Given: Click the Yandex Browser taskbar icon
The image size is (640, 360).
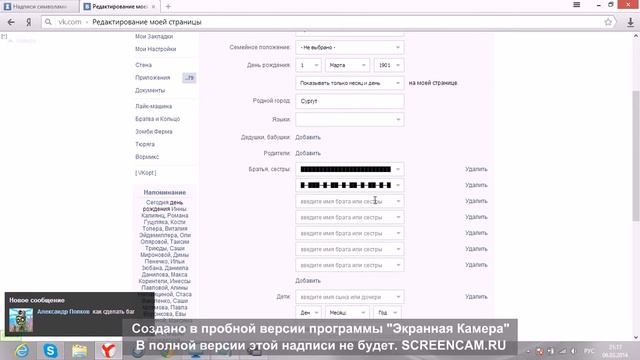Looking at the screenshot, I should click(x=108, y=351).
